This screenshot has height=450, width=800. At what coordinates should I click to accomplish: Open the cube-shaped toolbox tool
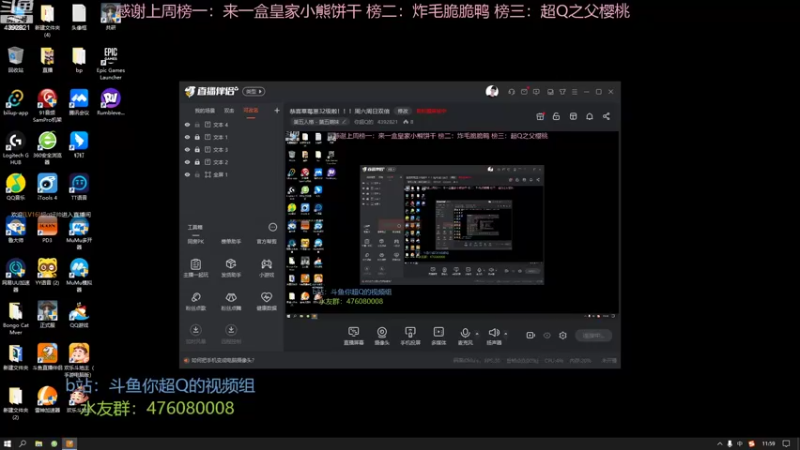231,267
